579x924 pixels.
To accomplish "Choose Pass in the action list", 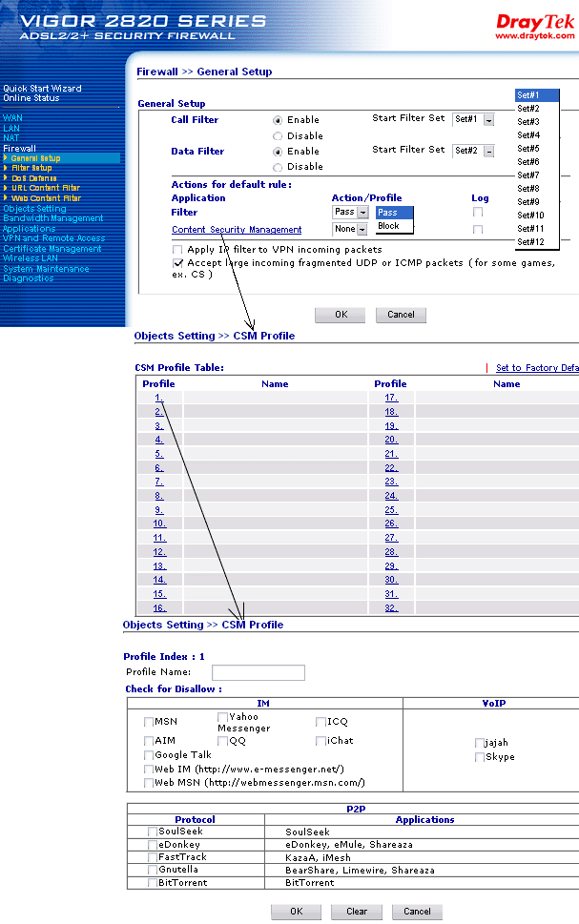I will coord(394,213).
